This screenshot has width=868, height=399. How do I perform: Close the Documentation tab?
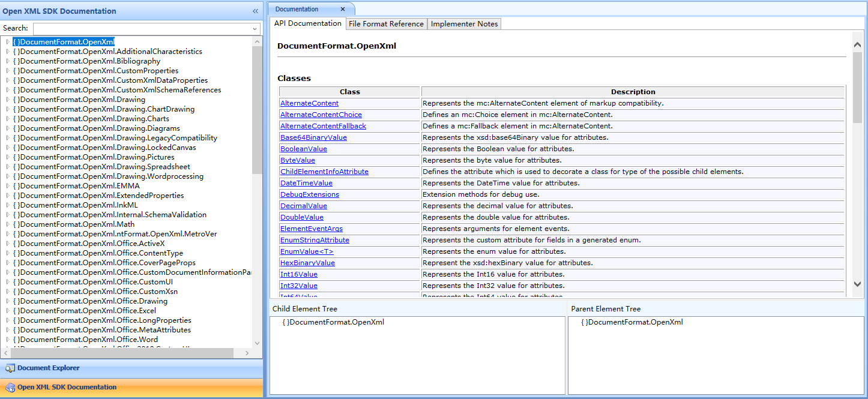[x=343, y=9]
